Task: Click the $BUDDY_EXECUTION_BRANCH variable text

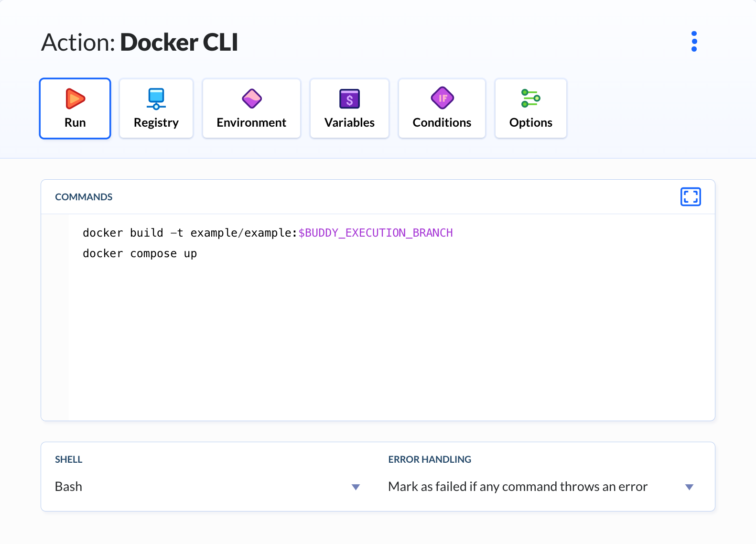Action: tap(376, 233)
